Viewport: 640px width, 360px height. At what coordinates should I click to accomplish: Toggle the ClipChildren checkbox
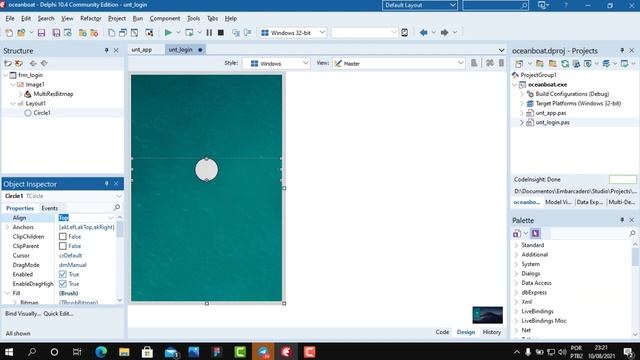[62, 236]
